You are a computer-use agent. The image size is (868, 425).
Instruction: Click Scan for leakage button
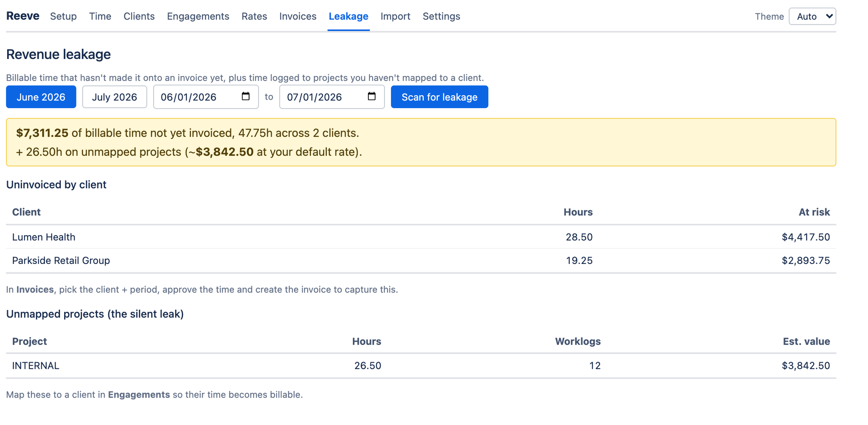point(439,97)
